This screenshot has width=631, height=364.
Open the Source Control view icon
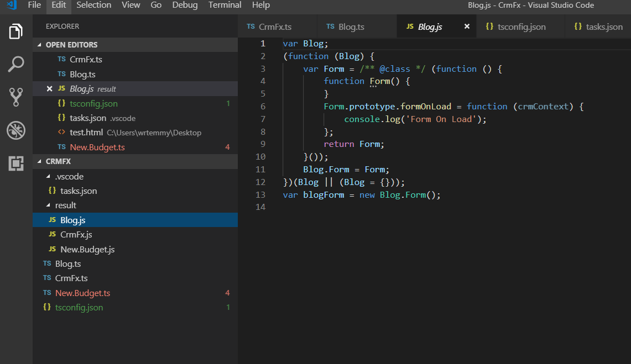pos(15,97)
